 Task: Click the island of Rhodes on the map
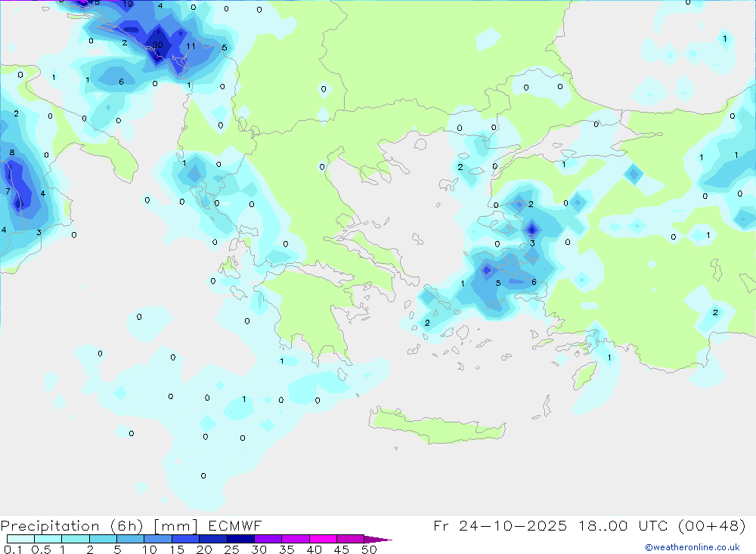584,375
